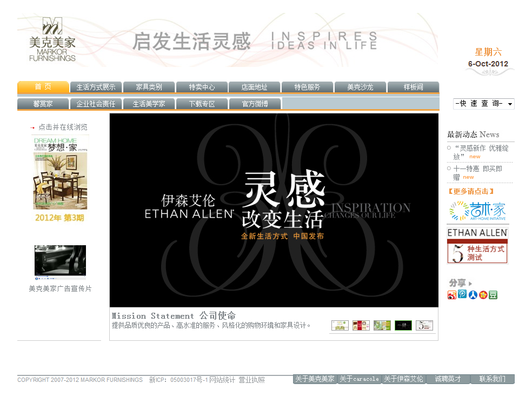Open the 5种生活方式测试 banner
The image size is (532, 397).
click(x=477, y=252)
